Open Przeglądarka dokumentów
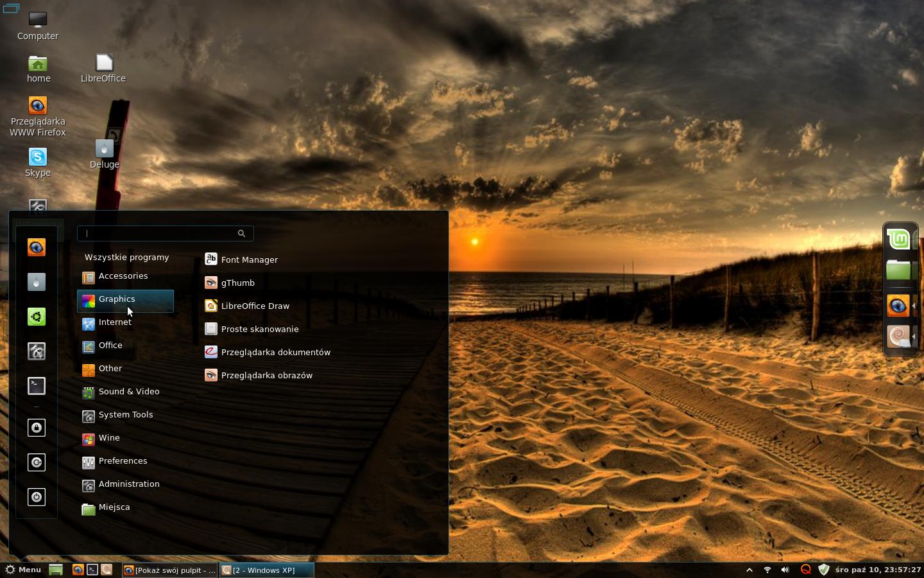Screen dimensions: 924x578 coord(268,352)
